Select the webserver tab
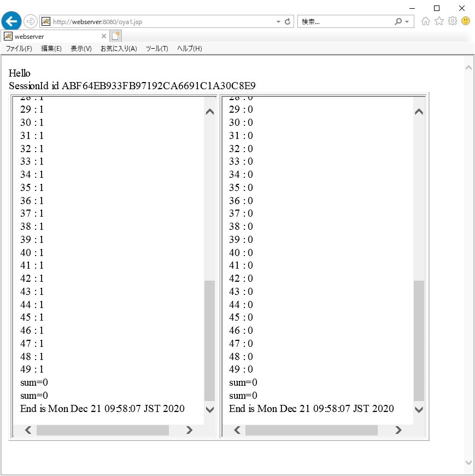475x476 pixels. 55,37
